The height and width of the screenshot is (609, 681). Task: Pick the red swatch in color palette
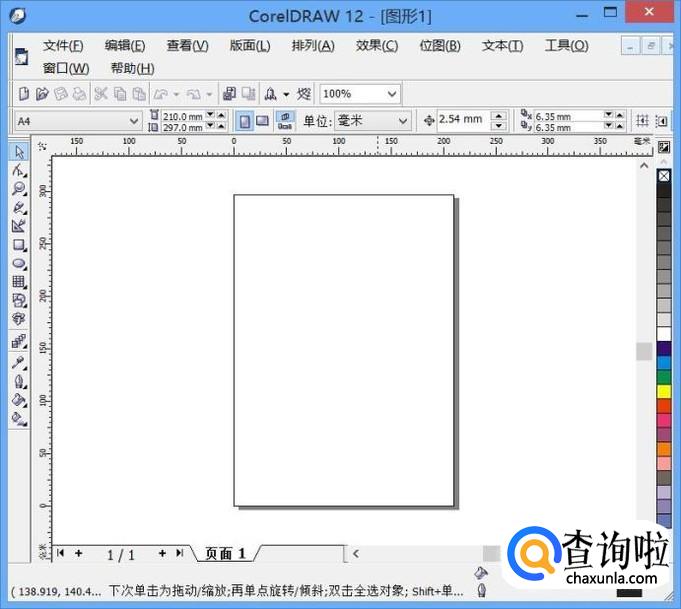click(x=664, y=406)
